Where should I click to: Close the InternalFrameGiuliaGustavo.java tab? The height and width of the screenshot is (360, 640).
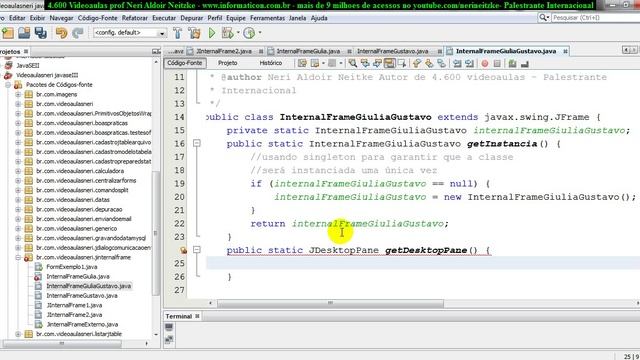click(x=565, y=51)
